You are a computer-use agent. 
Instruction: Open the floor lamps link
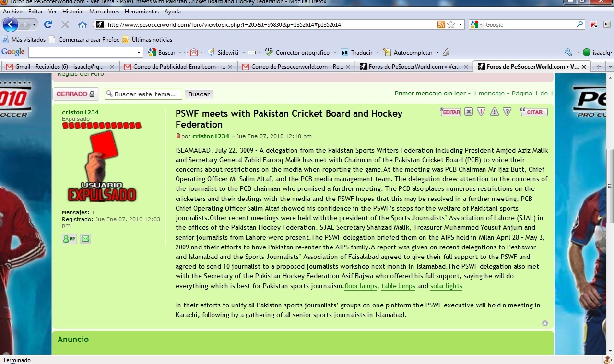click(361, 286)
